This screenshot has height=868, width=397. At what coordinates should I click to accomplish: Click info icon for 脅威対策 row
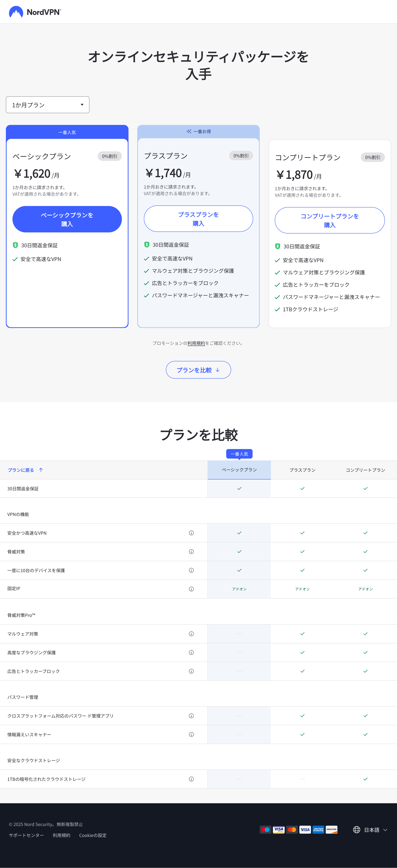[x=191, y=552]
